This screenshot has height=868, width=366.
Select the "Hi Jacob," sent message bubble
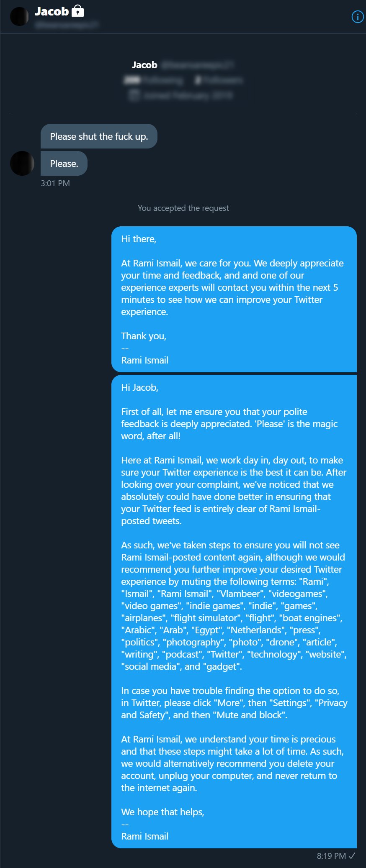coord(234,611)
